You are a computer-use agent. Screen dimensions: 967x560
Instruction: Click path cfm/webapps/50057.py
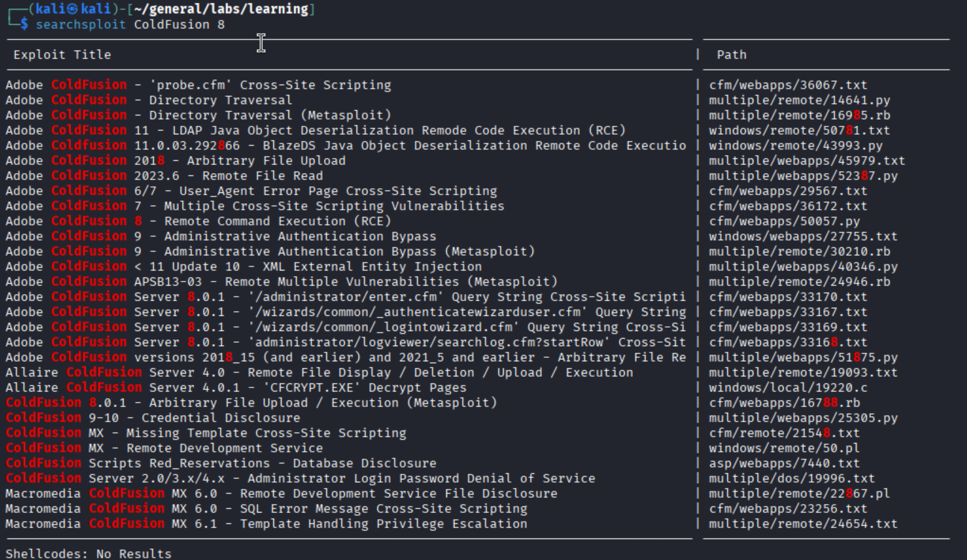click(x=784, y=221)
